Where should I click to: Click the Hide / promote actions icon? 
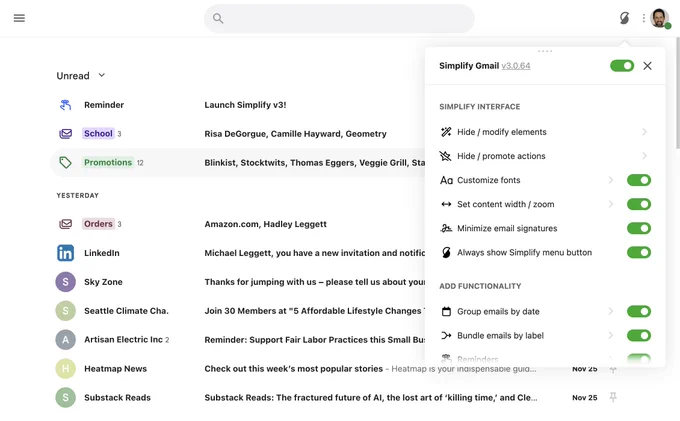coord(446,156)
